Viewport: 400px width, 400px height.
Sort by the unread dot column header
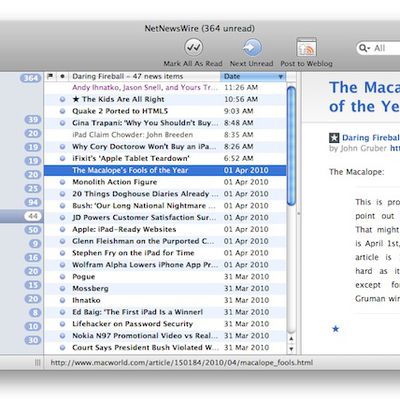tap(62, 76)
